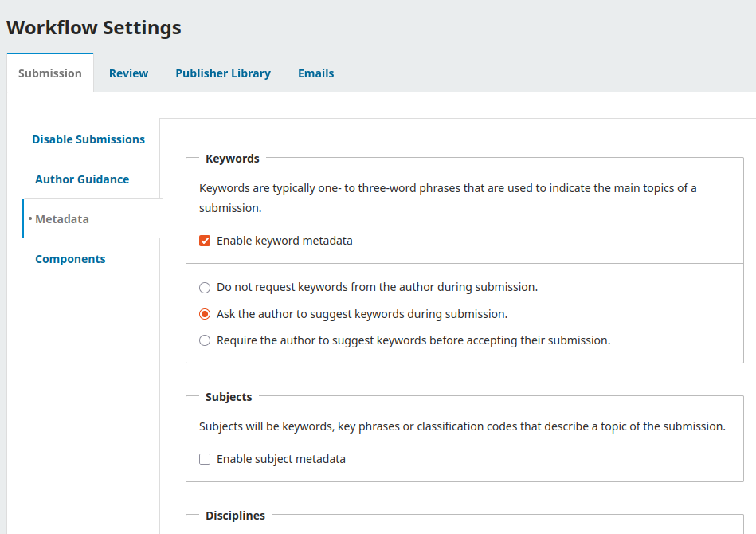Go to the Emails tab

315,73
